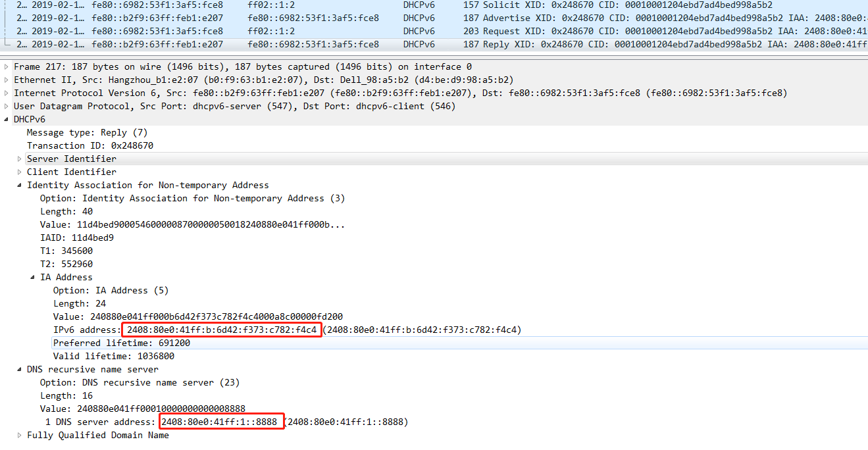The height and width of the screenshot is (450, 868).
Task: Select the highlighted IPv6 address field
Action: point(220,330)
